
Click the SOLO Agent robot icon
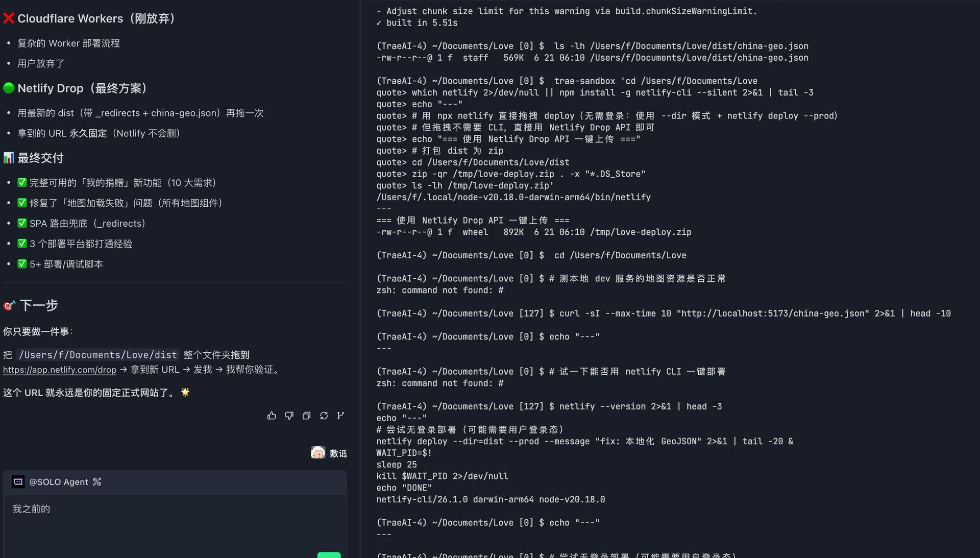coord(18,482)
